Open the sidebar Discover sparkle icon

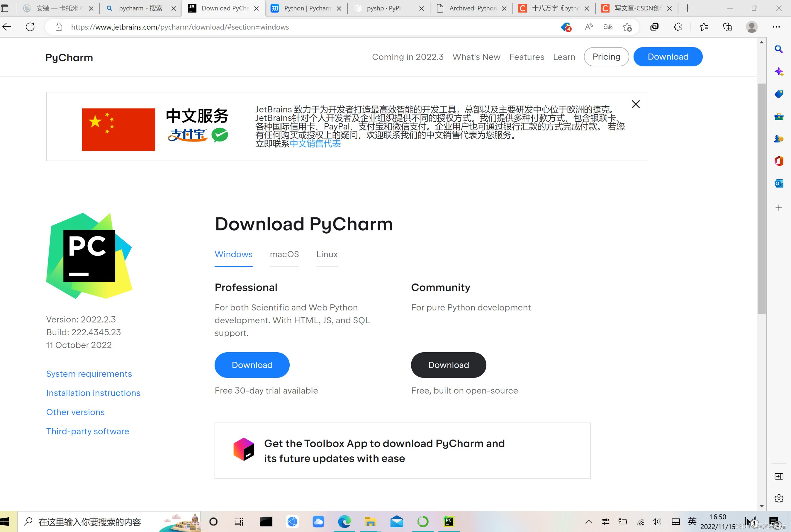click(779, 71)
